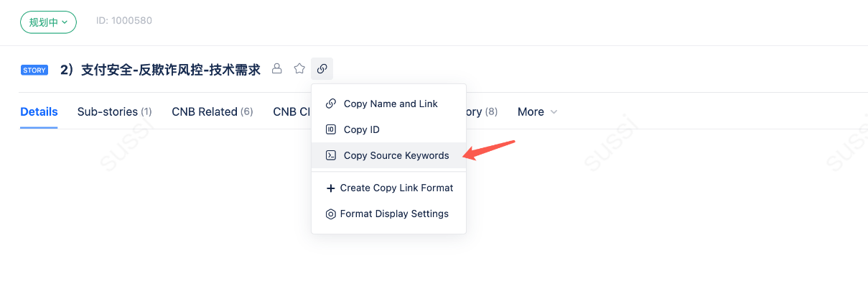Toggle the star favorite icon
868x302 pixels.
click(x=299, y=69)
